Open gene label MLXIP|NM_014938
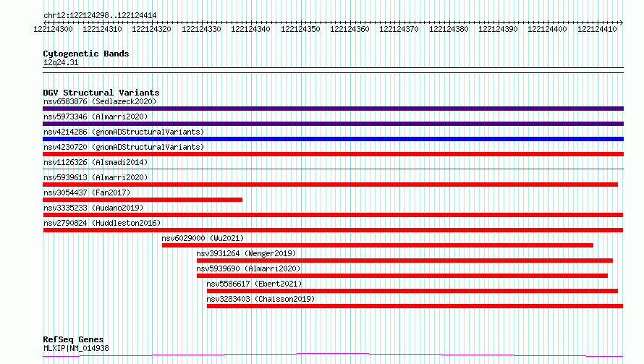Viewport: 644px width, 364px height. (x=76, y=348)
